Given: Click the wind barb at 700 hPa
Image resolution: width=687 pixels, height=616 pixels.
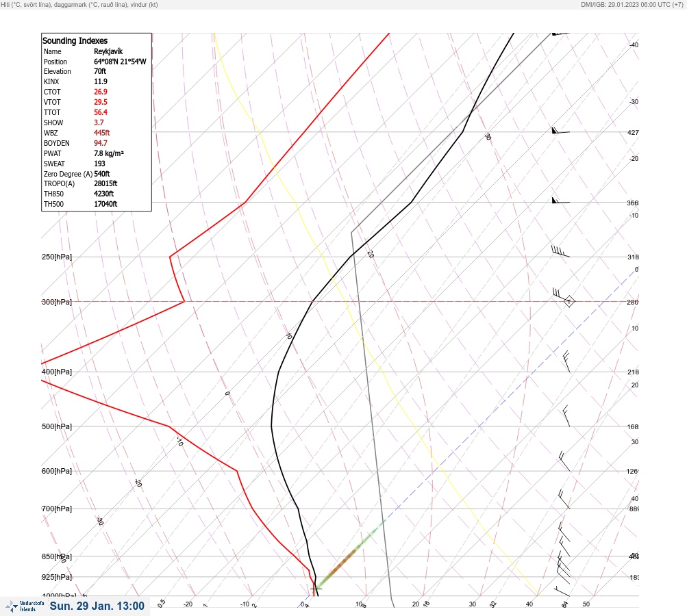Looking at the screenshot, I should (564, 500).
